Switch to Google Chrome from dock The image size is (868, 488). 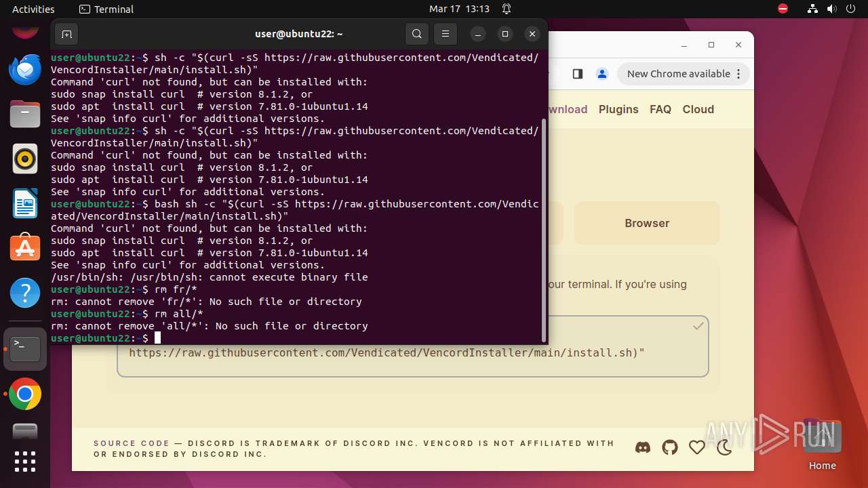point(25,394)
